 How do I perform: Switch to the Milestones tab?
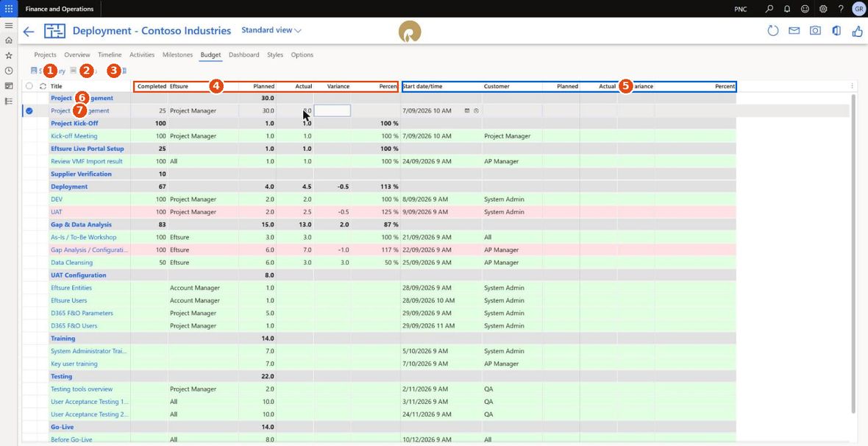[x=178, y=55]
